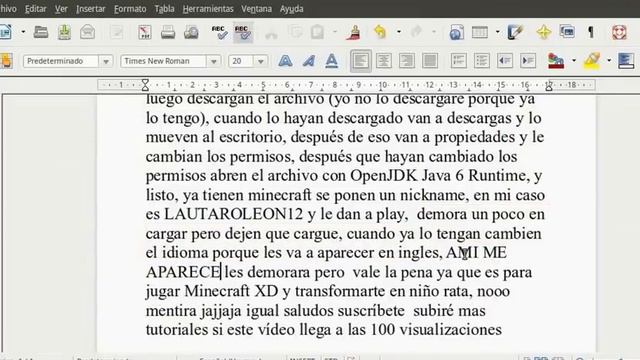
Task: Open the Editar menu
Action: click(36, 9)
